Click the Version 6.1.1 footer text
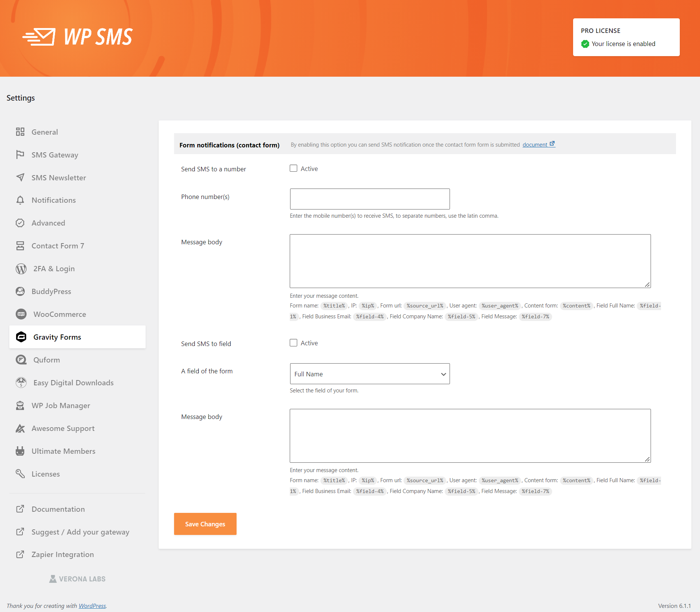Viewport: 700px width, 612px height. [x=675, y=606]
